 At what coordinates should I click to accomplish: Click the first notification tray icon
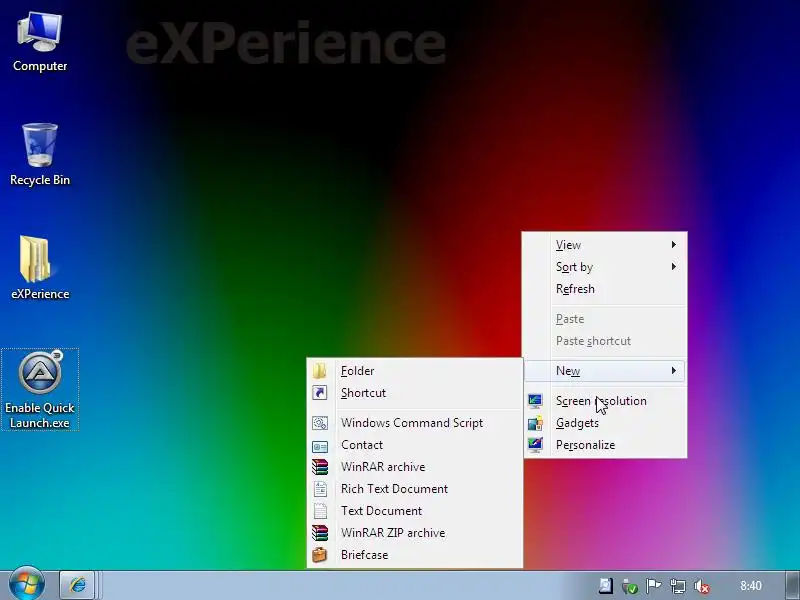[x=606, y=586]
